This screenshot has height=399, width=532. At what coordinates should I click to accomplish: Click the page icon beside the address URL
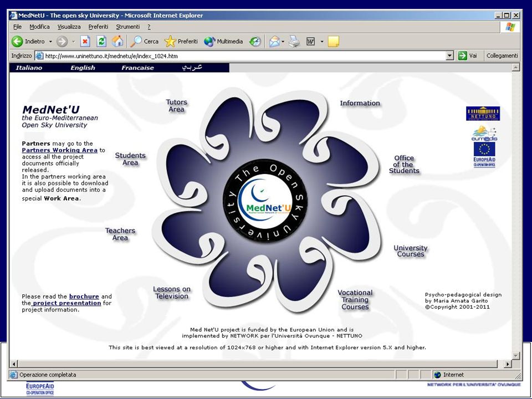click(x=39, y=55)
